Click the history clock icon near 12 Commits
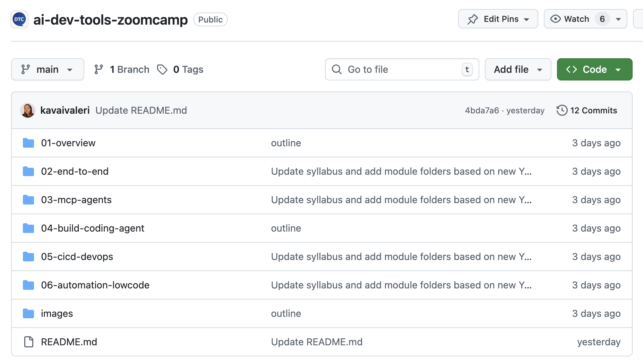Screen dimensions: 643x364 [562, 110]
